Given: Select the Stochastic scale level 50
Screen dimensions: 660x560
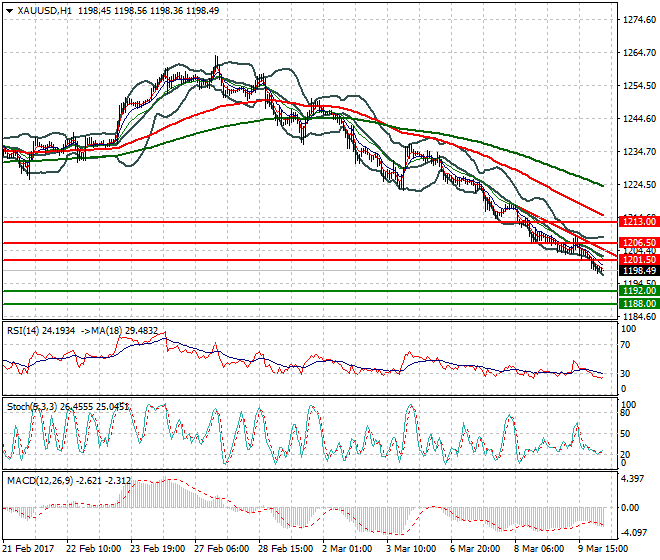Looking at the screenshot, I should (x=626, y=434).
